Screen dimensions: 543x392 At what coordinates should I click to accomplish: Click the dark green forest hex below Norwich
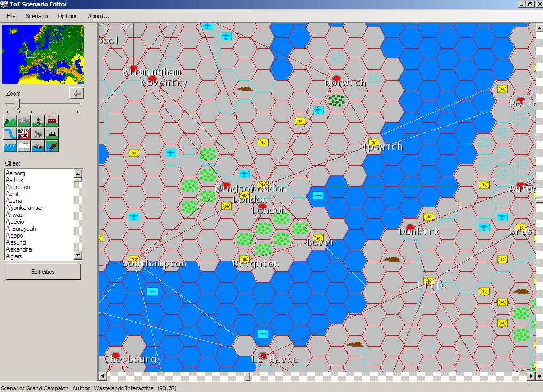click(x=336, y=100)
